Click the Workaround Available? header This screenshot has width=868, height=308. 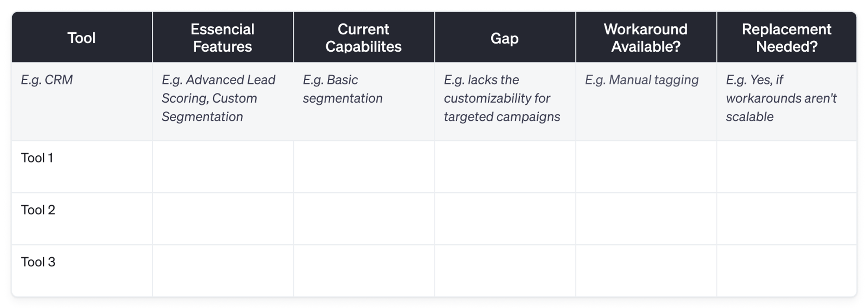pyautogui.click(x=645, y=38)
